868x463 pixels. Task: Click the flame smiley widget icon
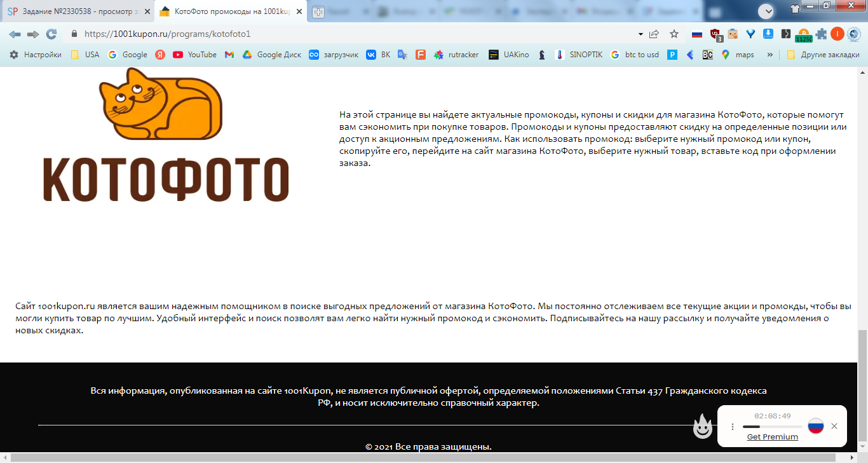point(702,427)
